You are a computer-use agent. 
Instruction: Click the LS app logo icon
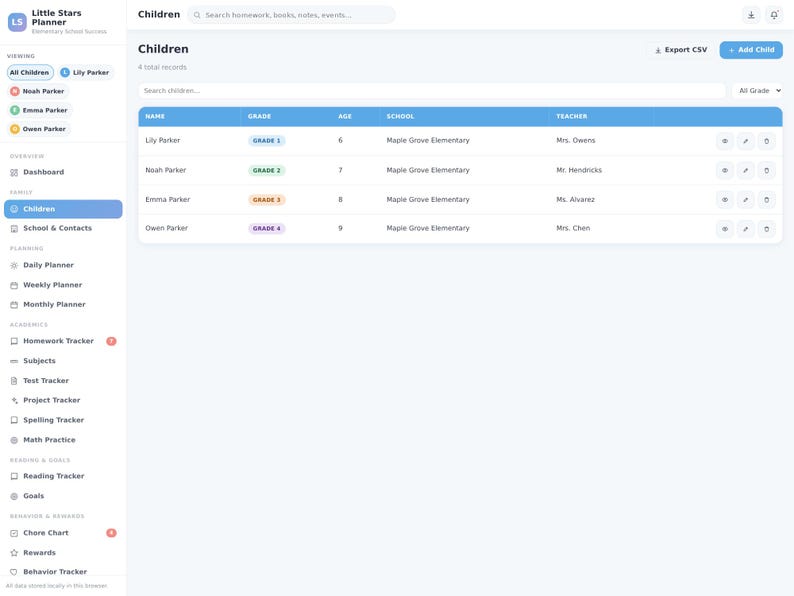[17, 22]
